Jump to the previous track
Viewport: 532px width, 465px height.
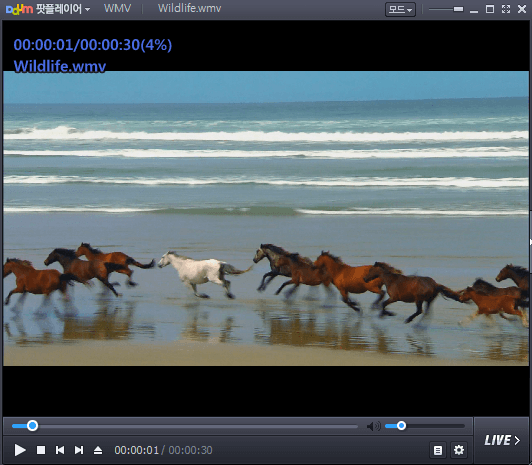pos(60,450)
